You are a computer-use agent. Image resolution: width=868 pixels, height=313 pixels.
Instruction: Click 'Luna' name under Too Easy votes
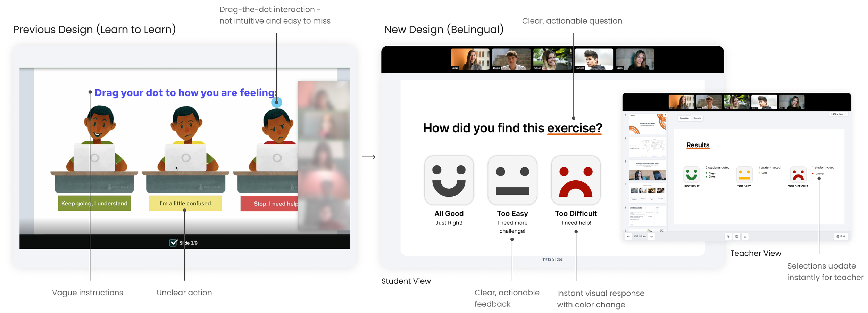point(764,173)
